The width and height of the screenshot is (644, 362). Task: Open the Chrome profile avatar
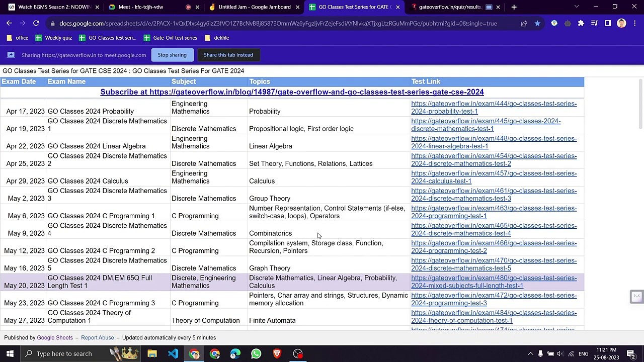click(x=621, y=23)
